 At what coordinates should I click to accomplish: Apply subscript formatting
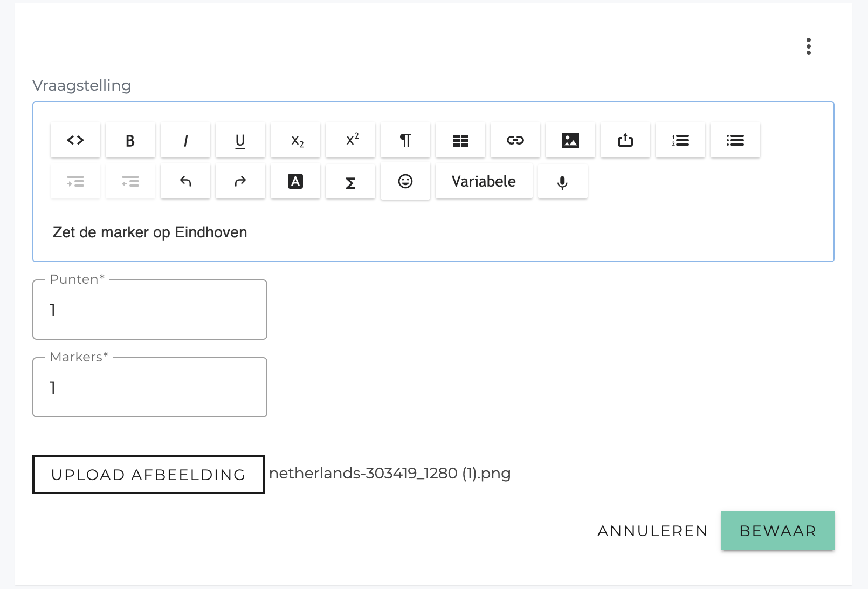tap(295, 140)
